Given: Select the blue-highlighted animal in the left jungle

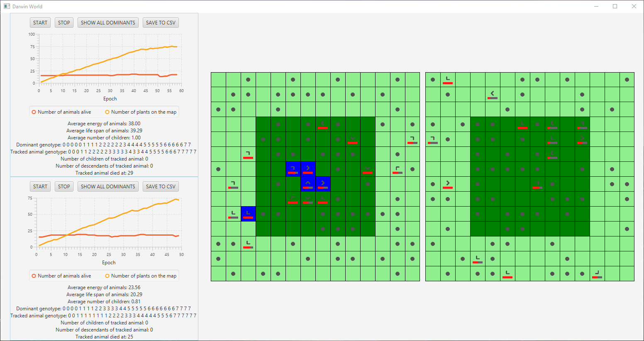Looking at the screenshot, I should [293, 169].
